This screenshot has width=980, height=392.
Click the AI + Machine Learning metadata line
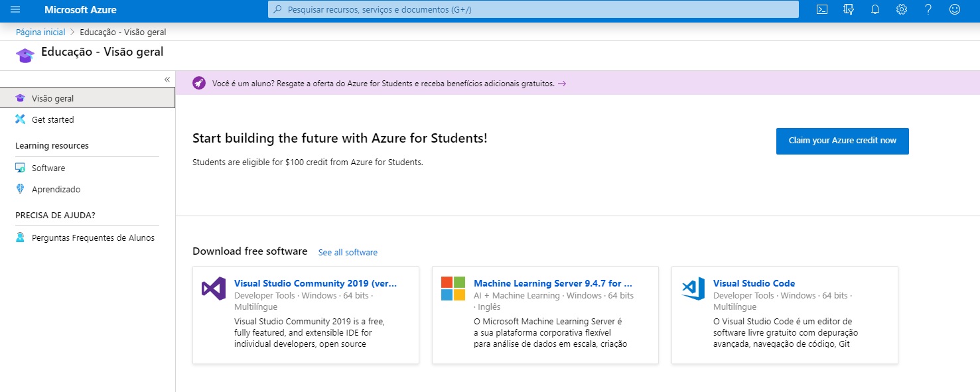pos(553,301)
